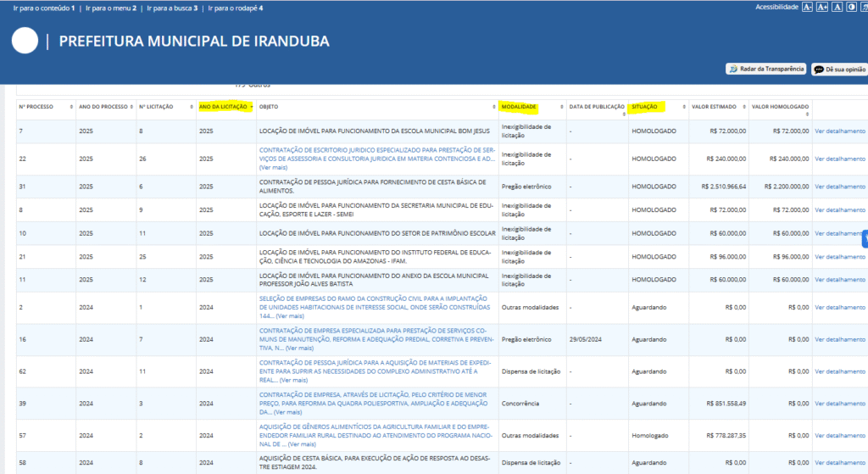This screenshot has width=868, height=474.
Task: Decrease font size with A- accessibility icon
Action: click(808, 7)
